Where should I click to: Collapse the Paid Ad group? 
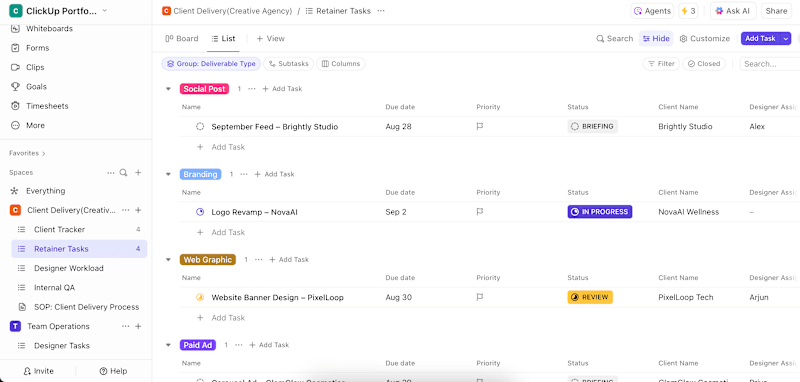pos(168,345)
